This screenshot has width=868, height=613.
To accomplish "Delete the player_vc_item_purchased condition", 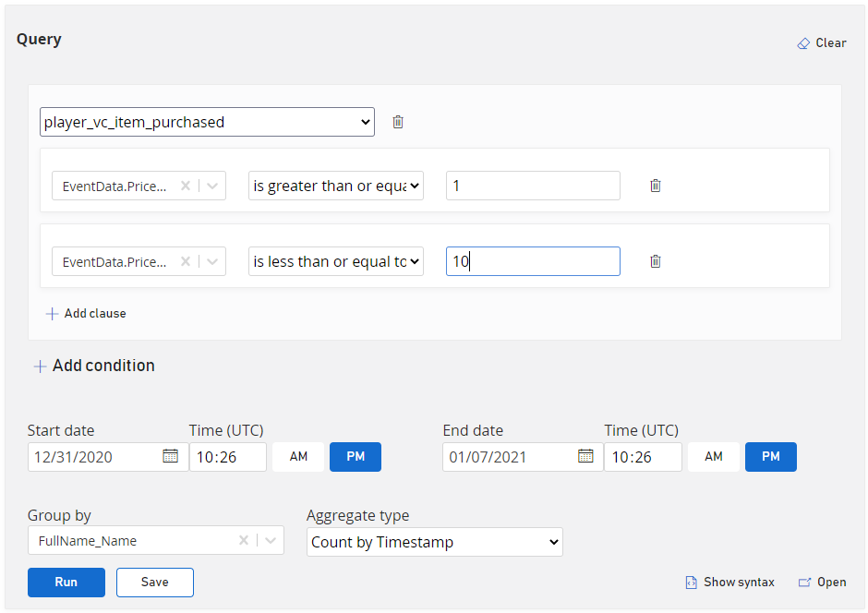I will 398,122.
